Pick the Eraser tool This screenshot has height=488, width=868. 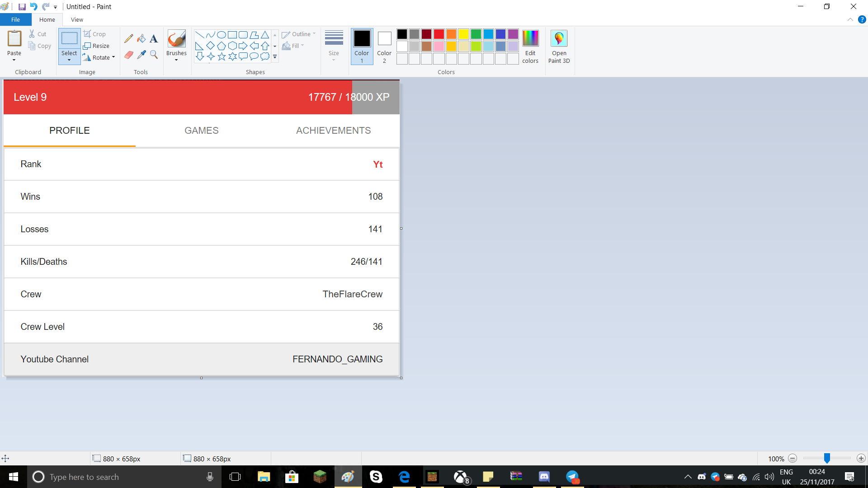[x=129, y=55]
